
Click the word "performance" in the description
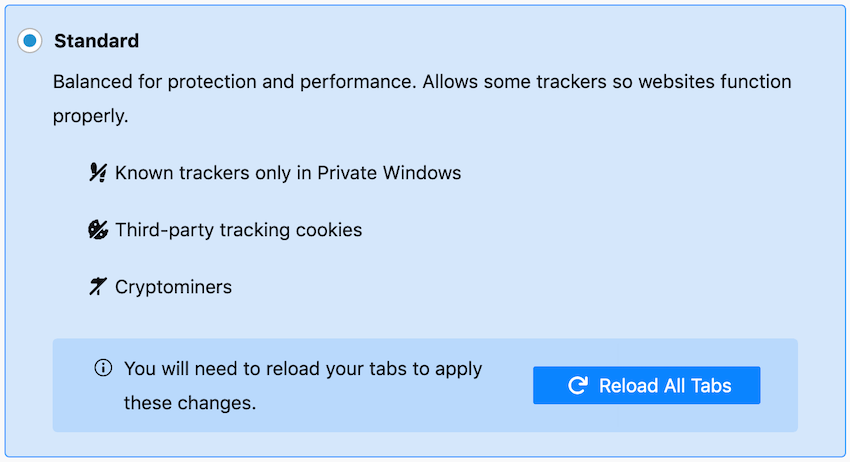click(x=362, y=81)
